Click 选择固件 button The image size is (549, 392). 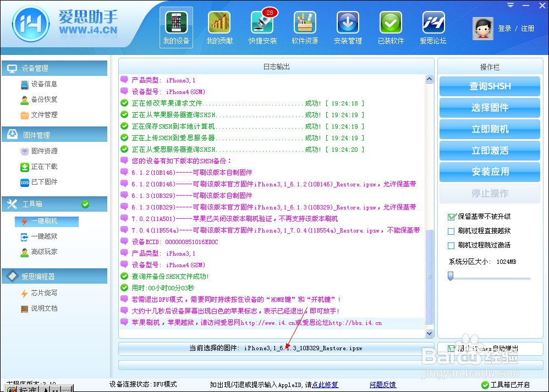pyautogui.click(x=490, y=108)
